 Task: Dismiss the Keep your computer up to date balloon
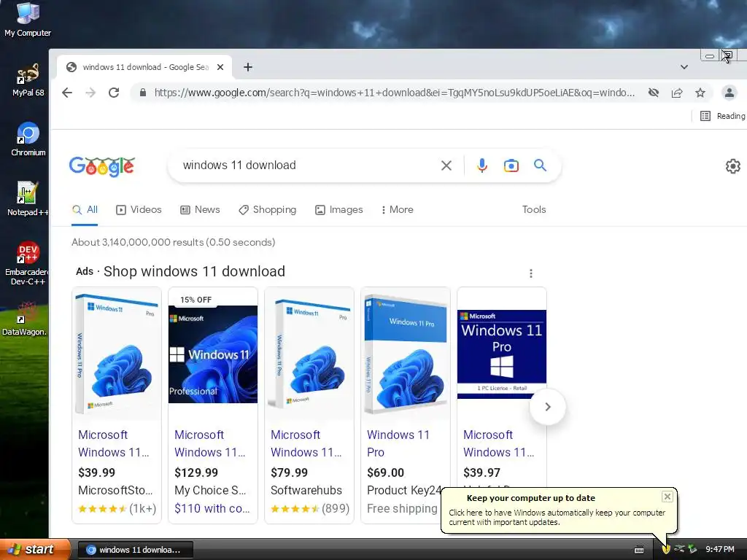click(x=667, y=497)
